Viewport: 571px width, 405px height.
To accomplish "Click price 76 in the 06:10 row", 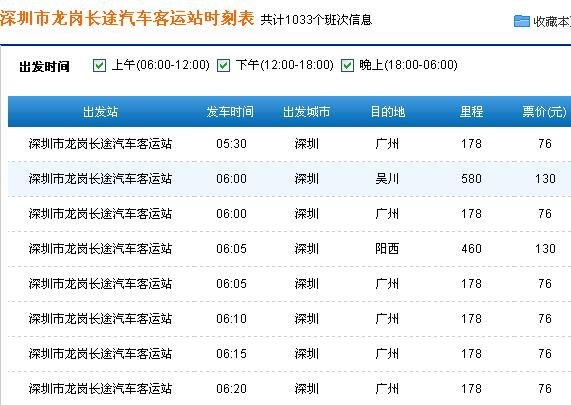I will 545,319.
